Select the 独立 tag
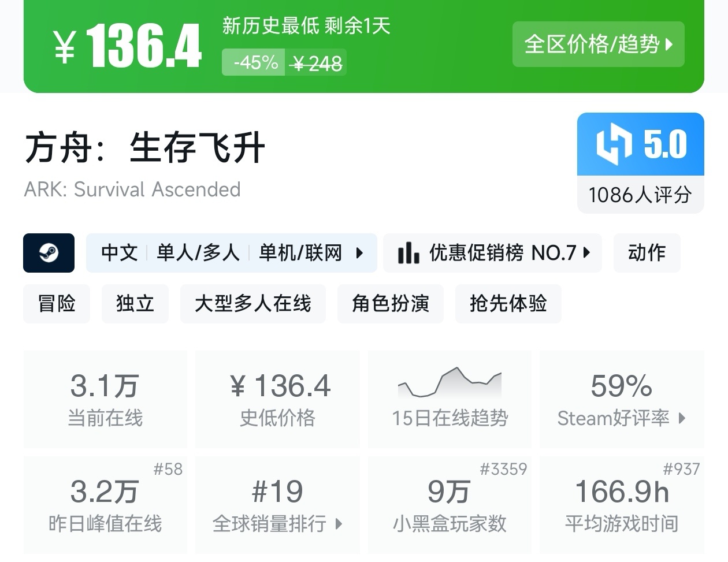Screen dimensions: 728x562 pos(135,303)
